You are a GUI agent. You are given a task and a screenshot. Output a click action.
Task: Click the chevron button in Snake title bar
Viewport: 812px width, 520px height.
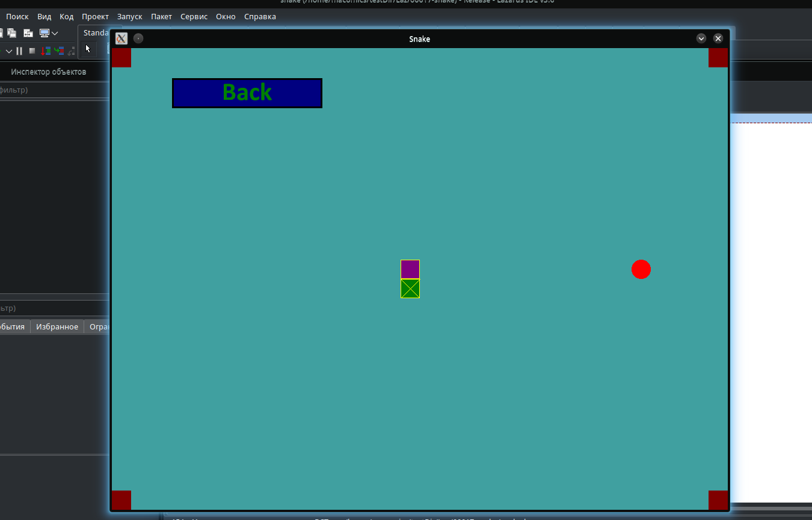[x=701, y=38]
